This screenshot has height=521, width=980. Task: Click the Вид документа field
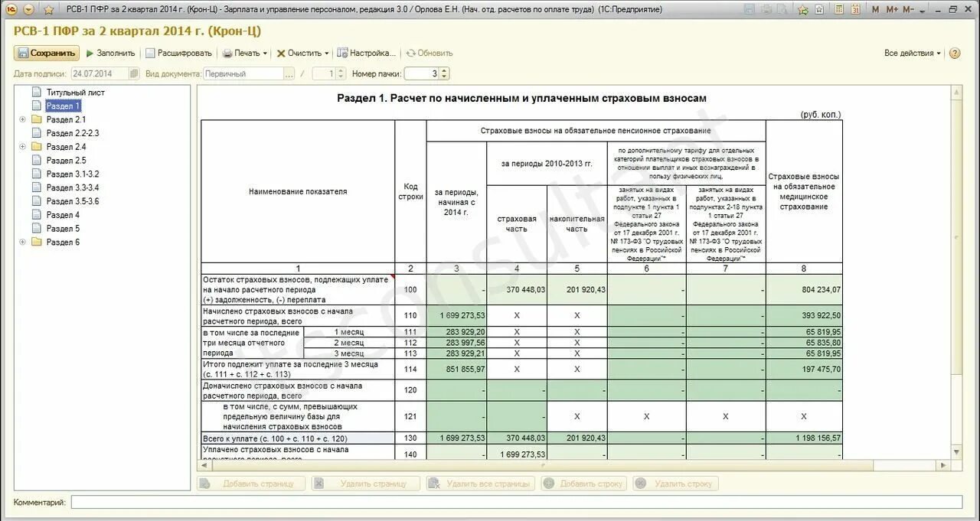243,73
